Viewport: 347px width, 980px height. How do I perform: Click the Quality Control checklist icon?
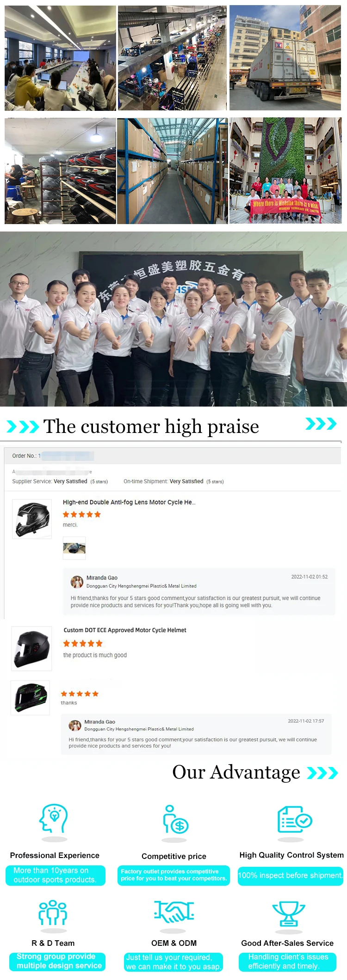(294, 819)
